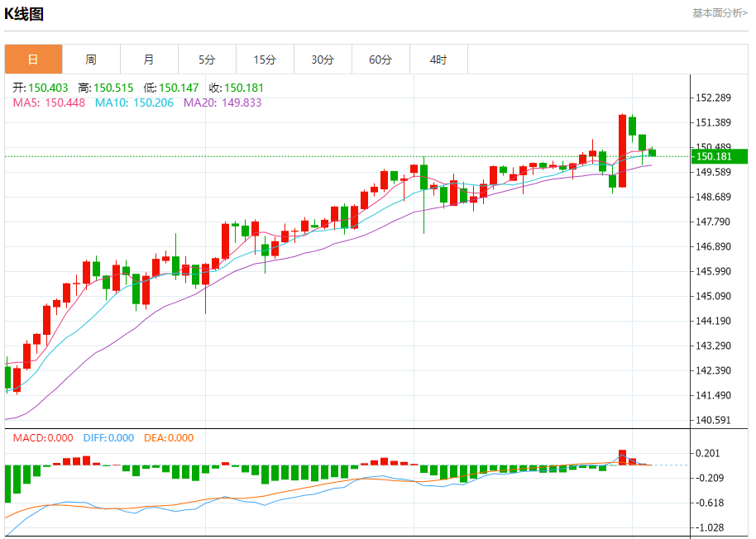Click the green 150.181 current price tag
This screenshot has width=756, height=539.
coord(720,156)
